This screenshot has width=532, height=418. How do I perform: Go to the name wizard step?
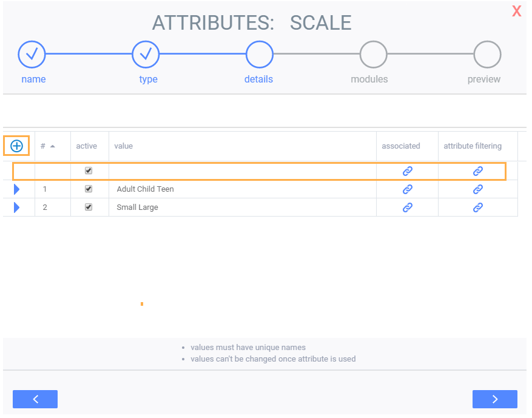click(32, 55)
